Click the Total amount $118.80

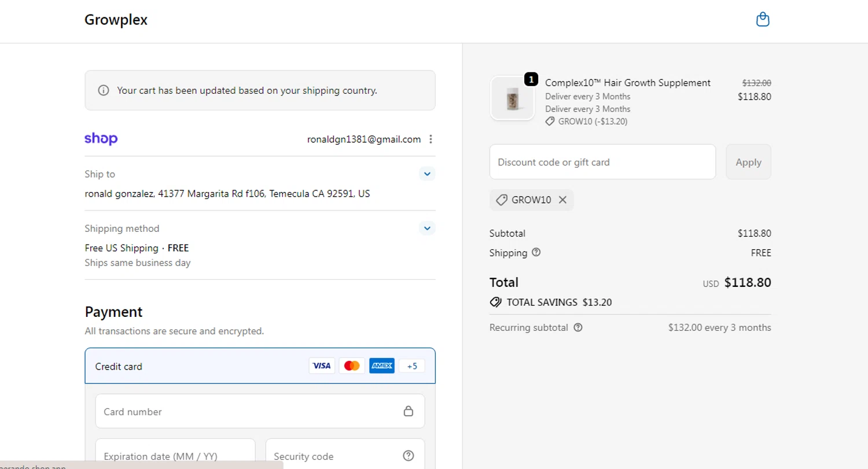pyautogui.click(x=748, y=283)
